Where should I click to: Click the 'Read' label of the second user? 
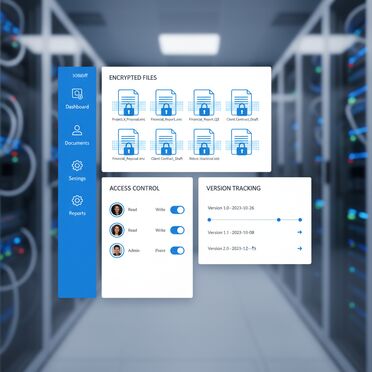coord(132,230)
